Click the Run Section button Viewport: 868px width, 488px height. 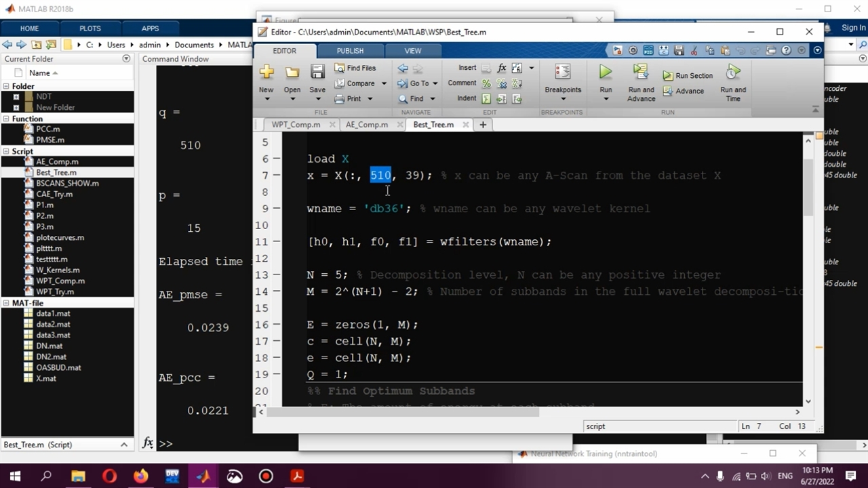(x=688, y=76)
